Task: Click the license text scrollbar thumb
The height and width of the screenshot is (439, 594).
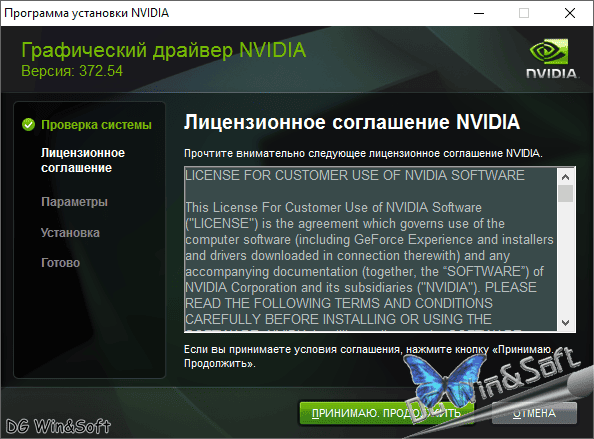Action: point(566,193)
